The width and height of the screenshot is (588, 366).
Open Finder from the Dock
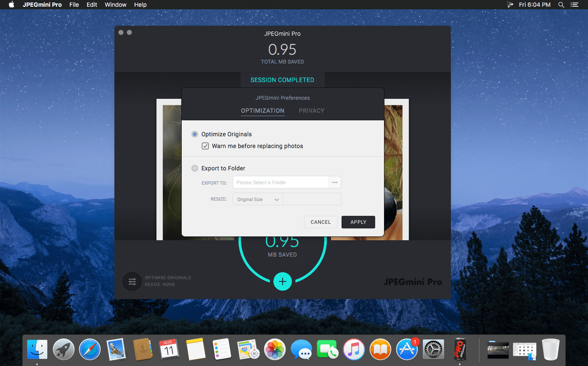(37, 350)
